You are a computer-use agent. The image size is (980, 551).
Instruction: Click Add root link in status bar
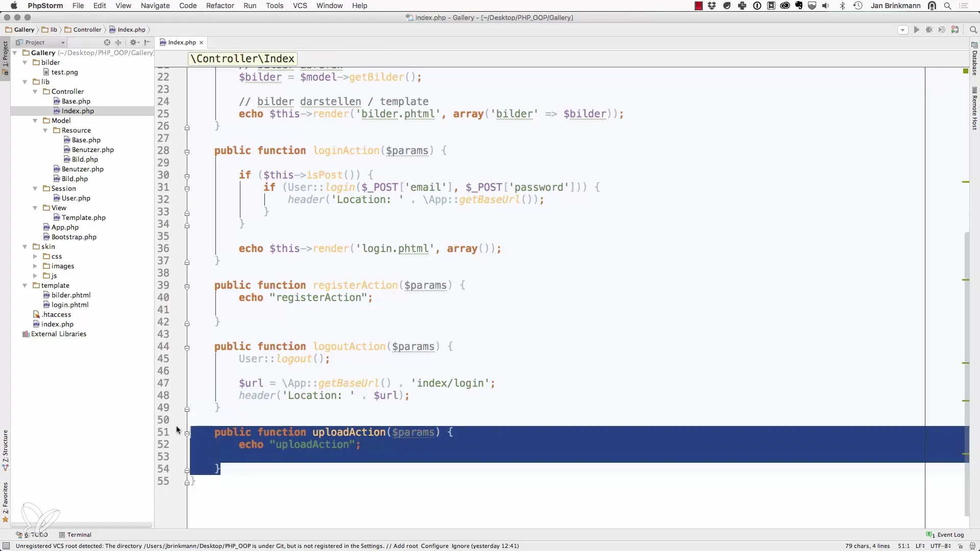(406, 546)
